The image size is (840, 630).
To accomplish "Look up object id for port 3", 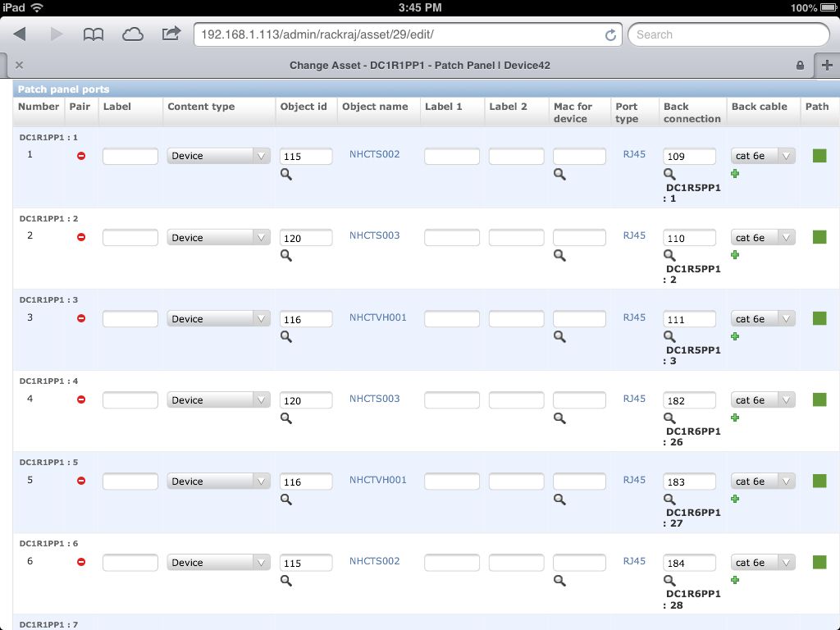I will [x=286, y=336].
